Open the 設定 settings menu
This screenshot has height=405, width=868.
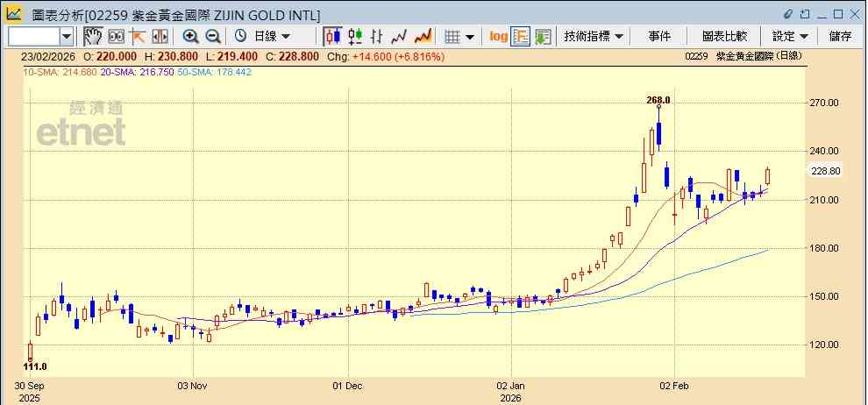tap(790, 37)
